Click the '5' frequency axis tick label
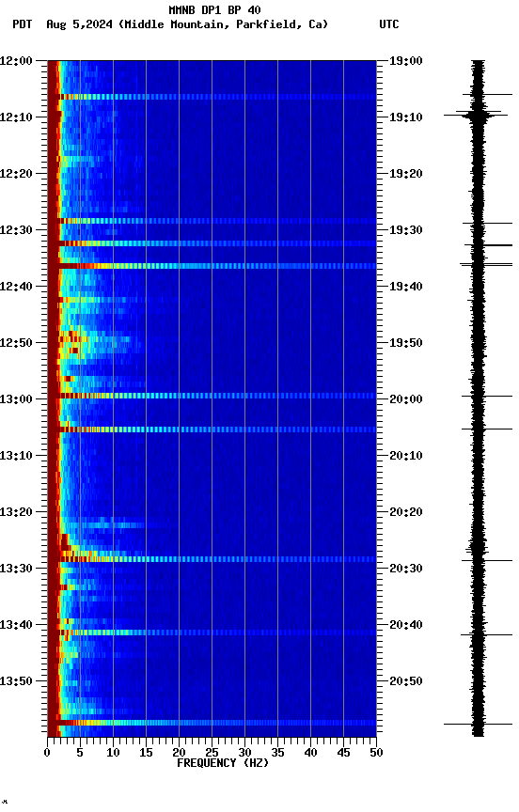Image resolution: width=519 pixels, height=812 pixels. 80,753
